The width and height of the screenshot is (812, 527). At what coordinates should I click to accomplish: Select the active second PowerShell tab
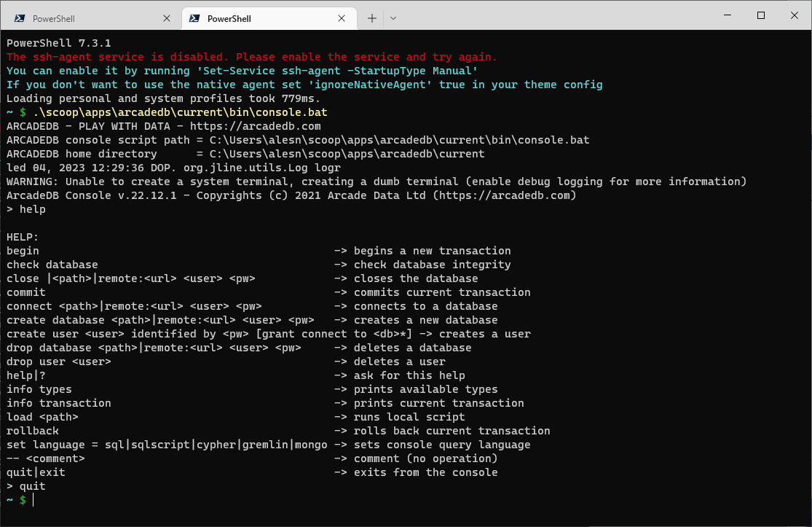click(269, 18)
